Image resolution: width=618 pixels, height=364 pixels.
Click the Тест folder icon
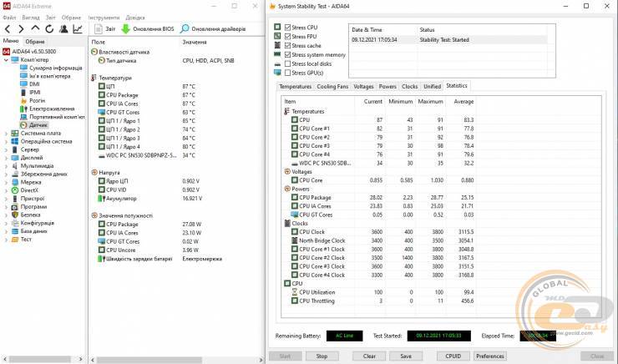click(x=14, y=240)
